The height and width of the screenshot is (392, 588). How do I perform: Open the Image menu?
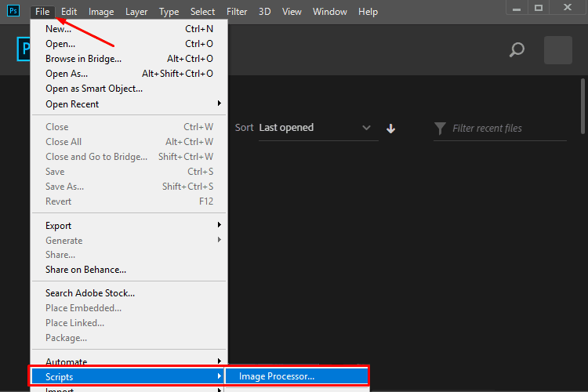pos(101,12)
